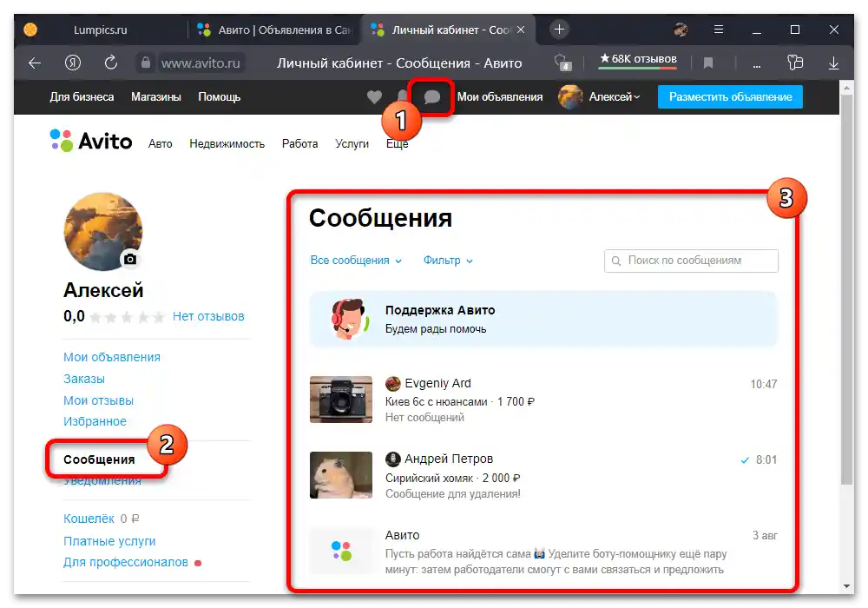Click Андрей Петров's small avatar

tap(392, 459)
